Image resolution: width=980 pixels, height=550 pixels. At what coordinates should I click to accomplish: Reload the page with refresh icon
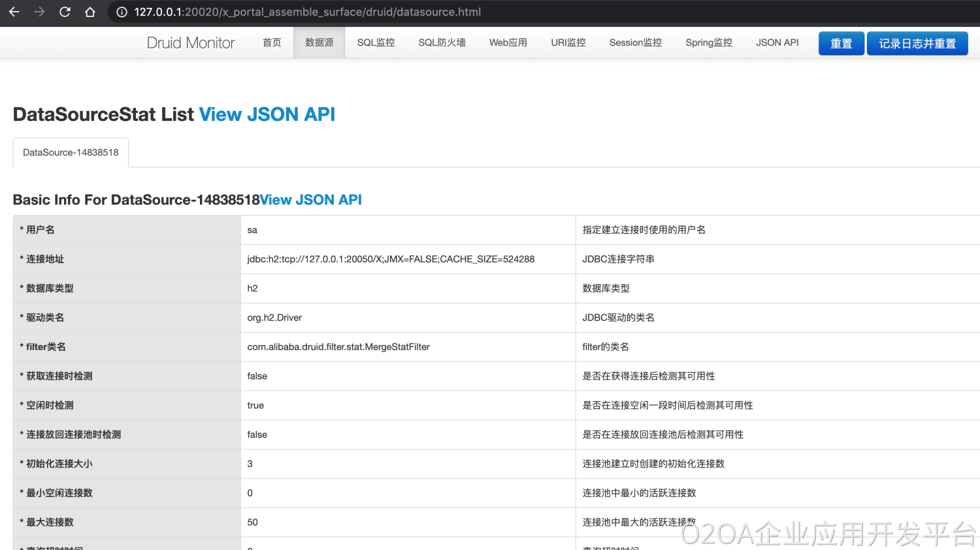tap(65, 12)
